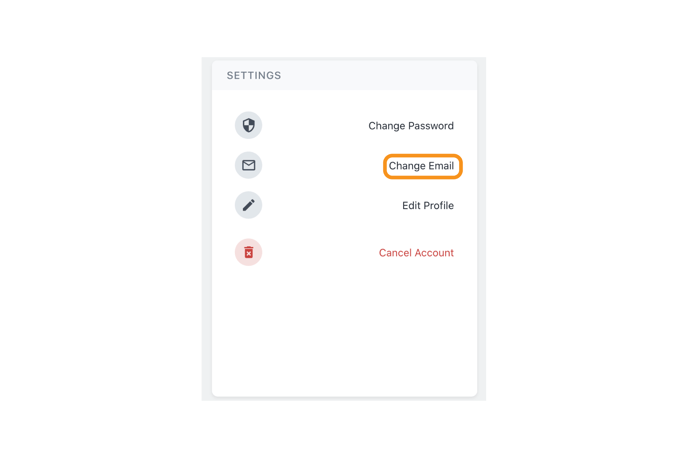Image resolution: width=688 pixels, height=458 pixels.
Task: Click the pink circle behind the trash can
Action: point(248,252)
